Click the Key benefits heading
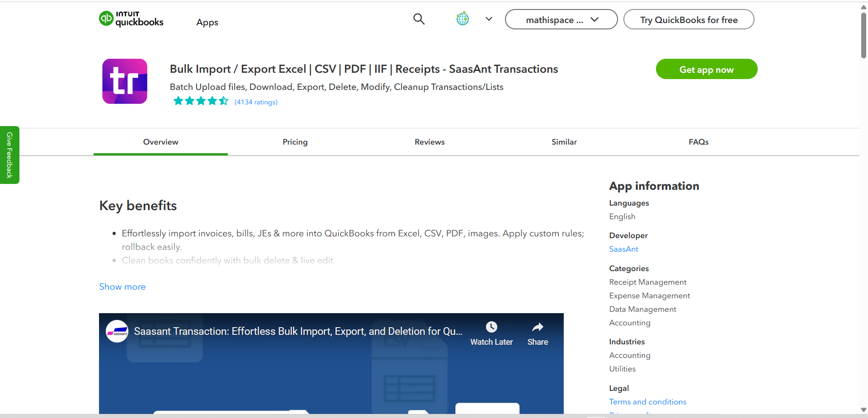The height and width of the screenshot is (418, 868). [138, 206]
